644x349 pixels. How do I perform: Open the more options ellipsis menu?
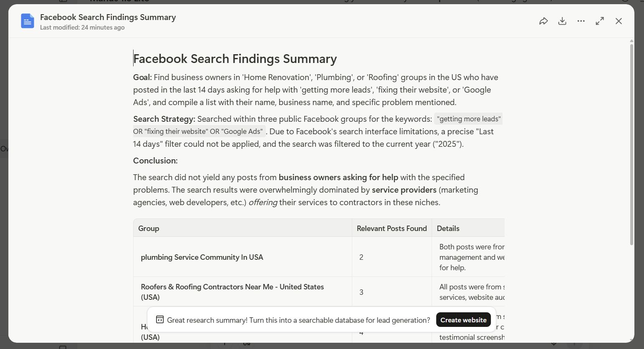click(581, 20)
